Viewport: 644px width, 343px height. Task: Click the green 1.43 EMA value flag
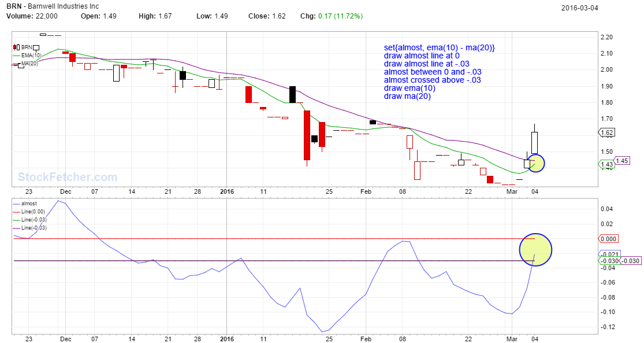606,164
